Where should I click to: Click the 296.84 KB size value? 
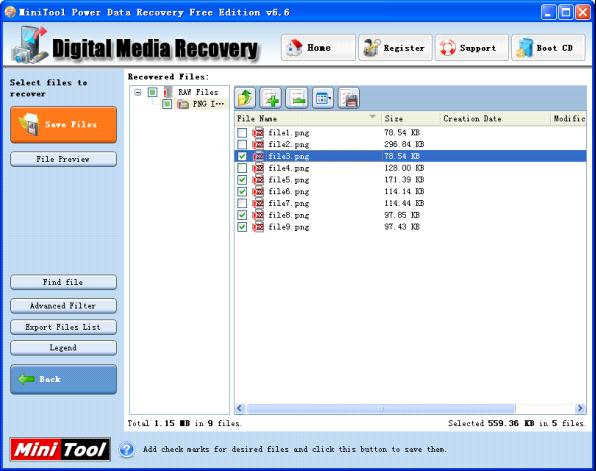pos(404,144)
